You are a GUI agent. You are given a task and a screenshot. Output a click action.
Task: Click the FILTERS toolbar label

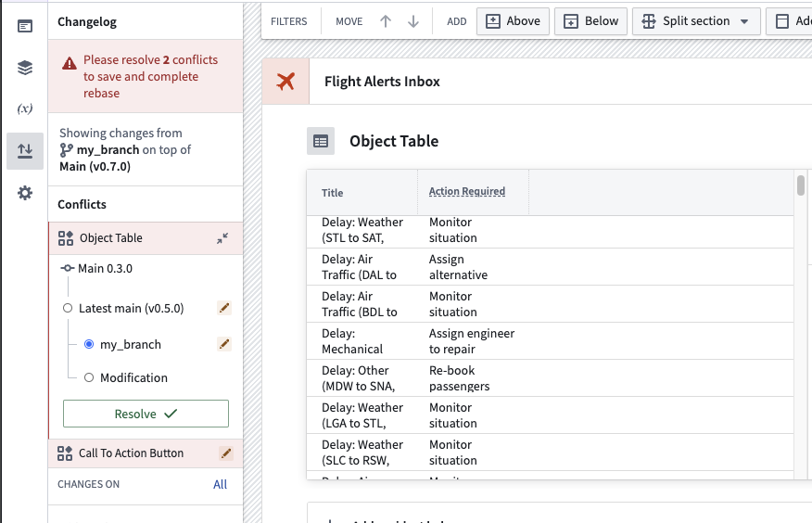pos(289,21)
